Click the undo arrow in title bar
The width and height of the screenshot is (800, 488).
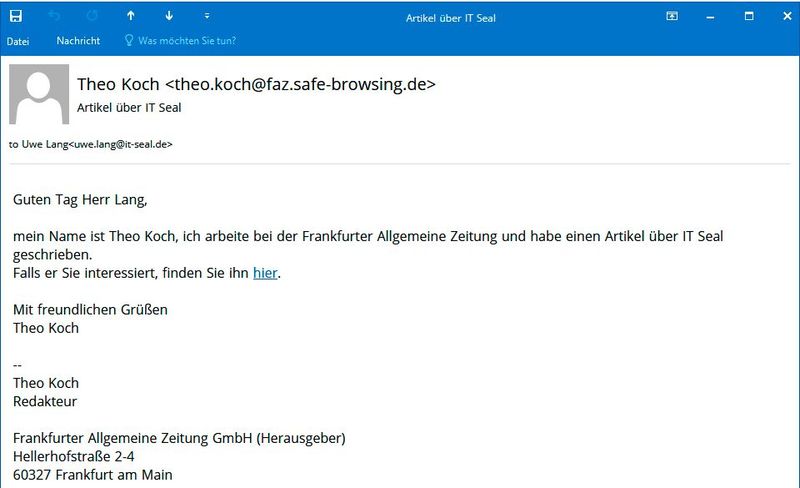pos(54,16)
